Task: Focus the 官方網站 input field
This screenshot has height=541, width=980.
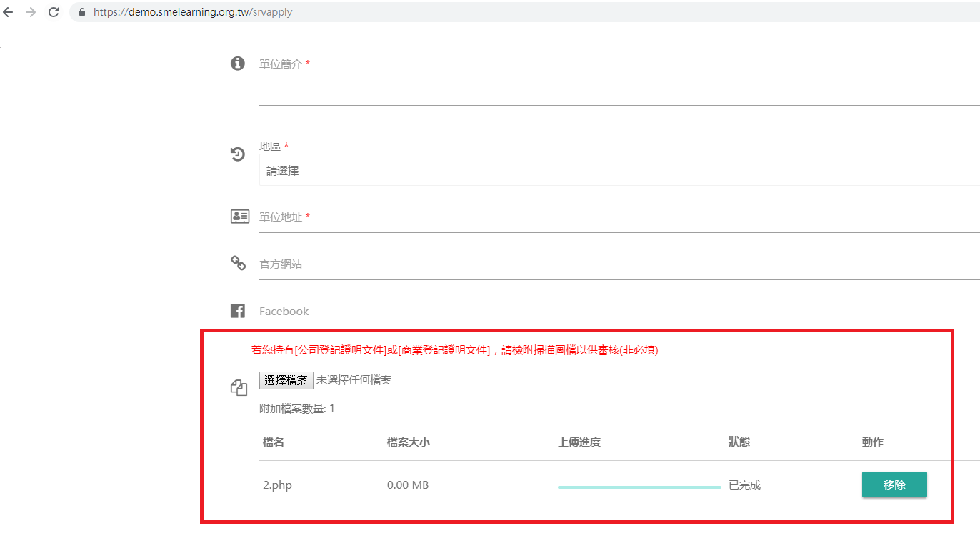Action: tap(619, 264)
